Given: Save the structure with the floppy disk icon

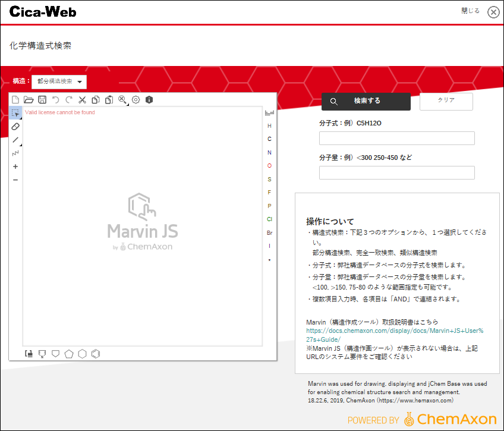Looking at the screenshot, I should click(42, 100).
